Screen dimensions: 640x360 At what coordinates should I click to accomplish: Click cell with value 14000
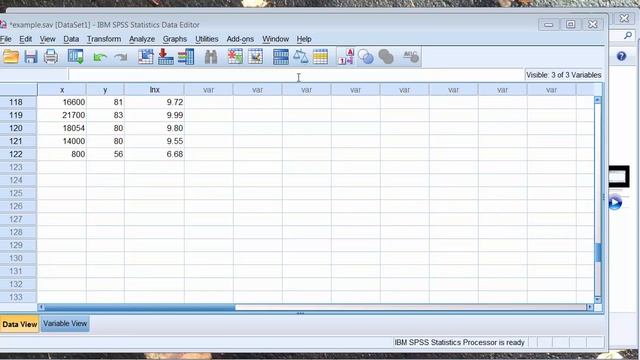[x=62, y=141]
